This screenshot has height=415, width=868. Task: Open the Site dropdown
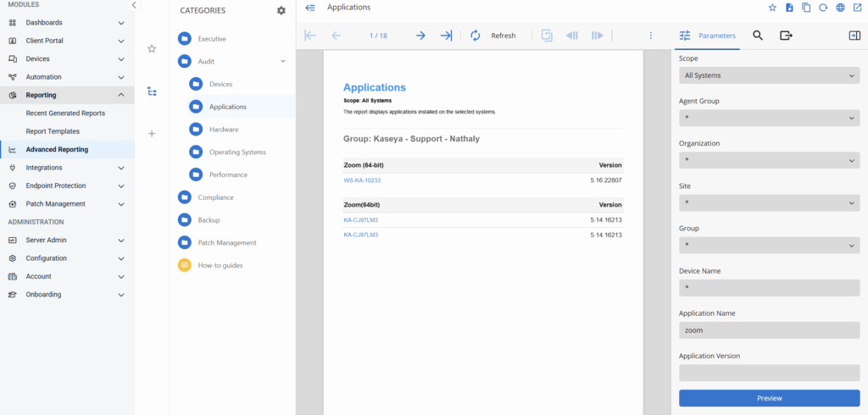(770, 203)
